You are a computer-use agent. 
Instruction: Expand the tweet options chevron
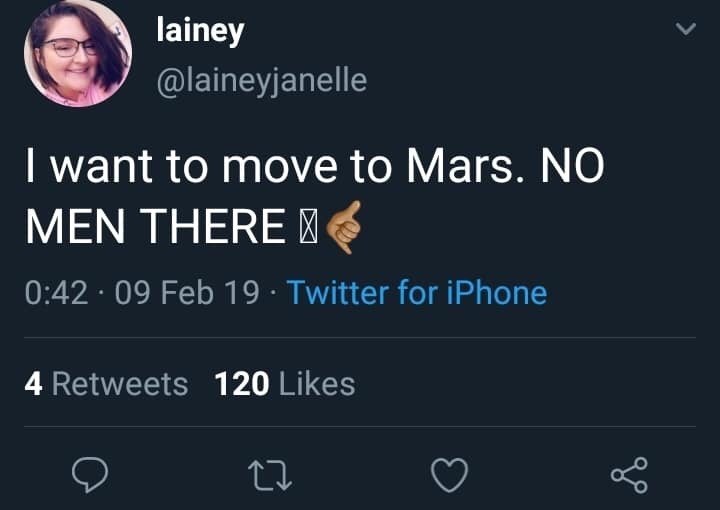(685, 31)
